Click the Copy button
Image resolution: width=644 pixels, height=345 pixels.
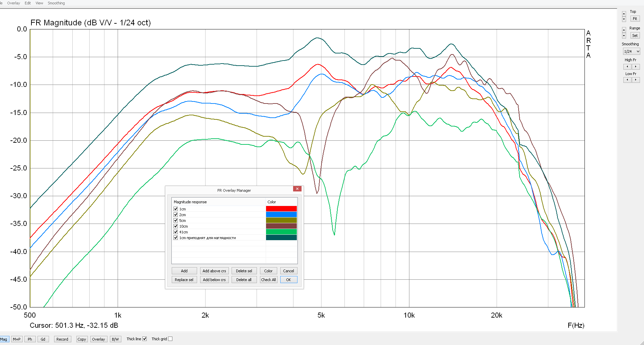[82, 339]
